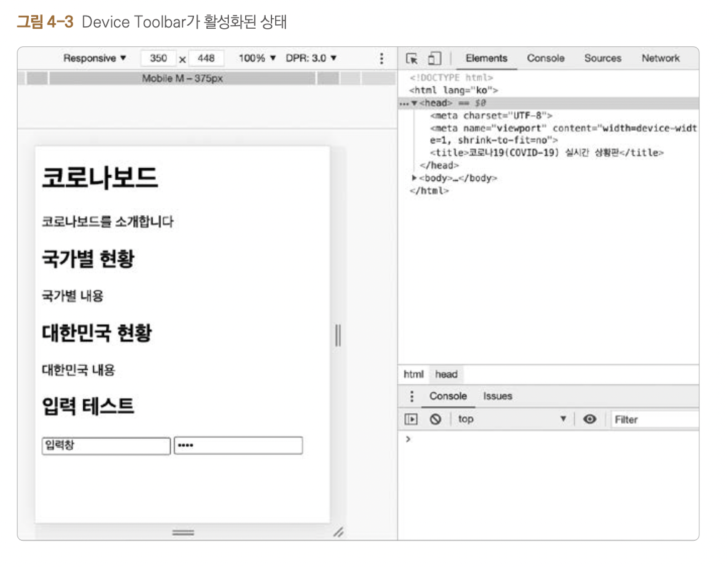The height and width of the screenshot is (567, 728).
Task: Click the 국가별 내용 paragraph
Action: [x=73, y=296]
